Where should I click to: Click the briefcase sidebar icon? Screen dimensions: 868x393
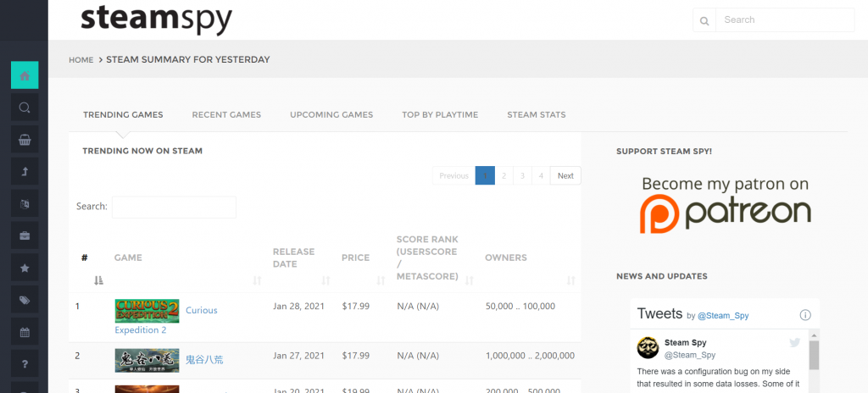tap(25, 235)
